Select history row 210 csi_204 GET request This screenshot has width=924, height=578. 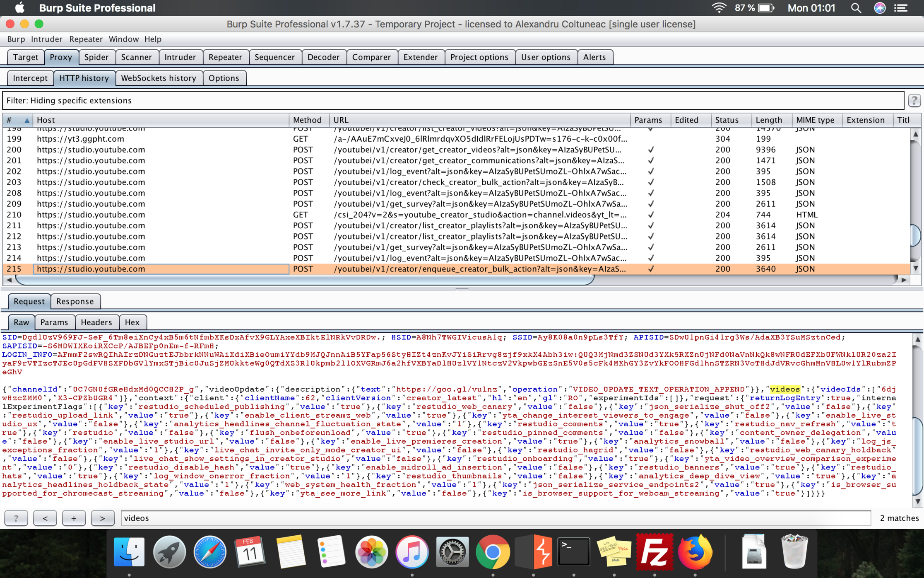pyautogui.click(x=456, y=215)
